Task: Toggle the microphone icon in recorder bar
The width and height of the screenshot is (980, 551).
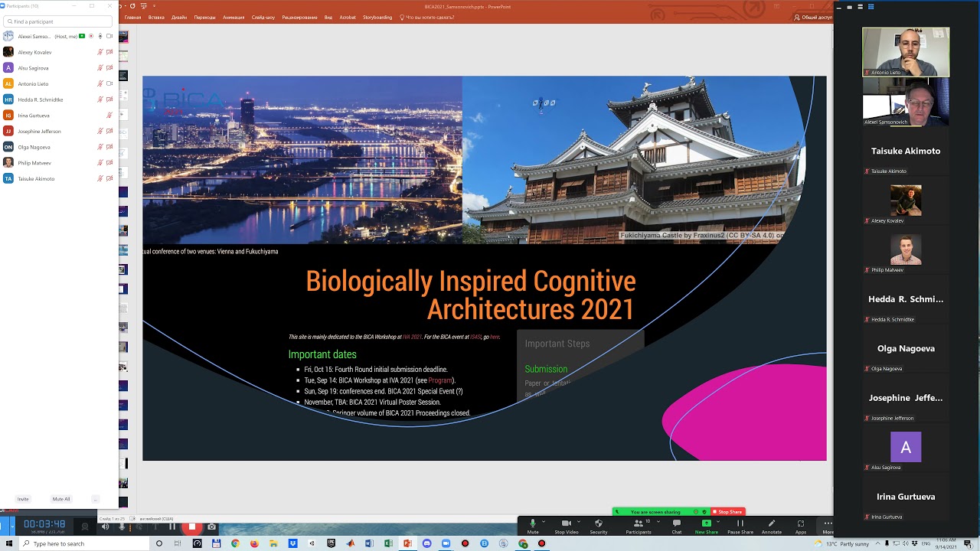Action: click(121, 527)
